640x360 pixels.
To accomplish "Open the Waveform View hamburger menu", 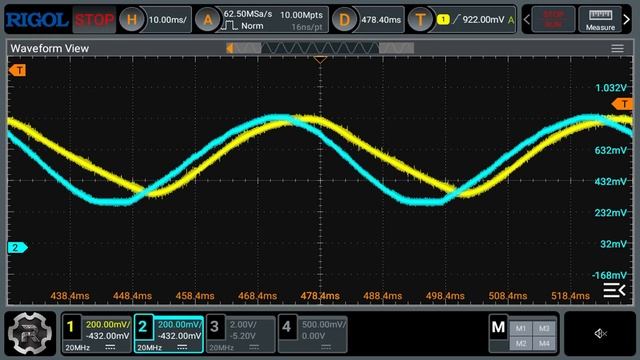I will point(617,49).
